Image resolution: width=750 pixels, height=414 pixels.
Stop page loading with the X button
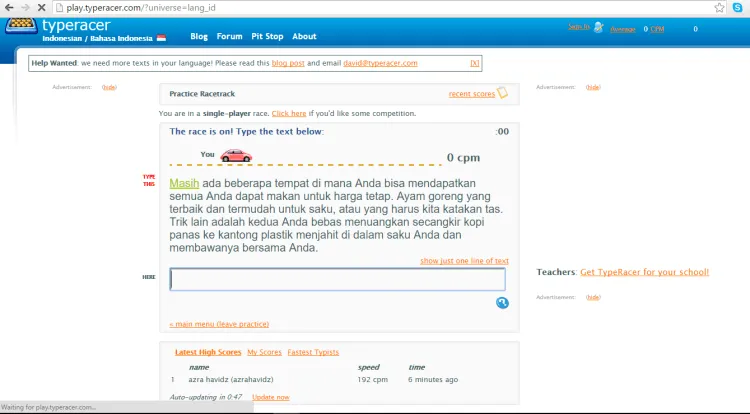(x=42, y=8)
